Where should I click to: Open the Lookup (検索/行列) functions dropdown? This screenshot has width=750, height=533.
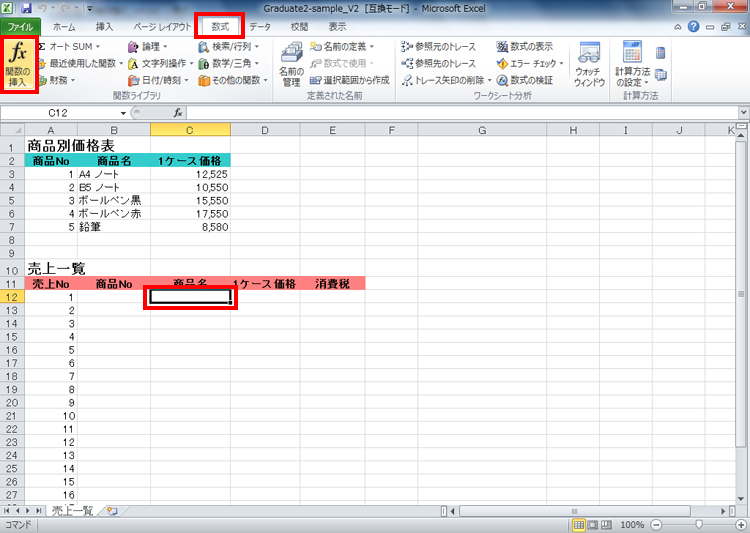click(x=229, y=46)
